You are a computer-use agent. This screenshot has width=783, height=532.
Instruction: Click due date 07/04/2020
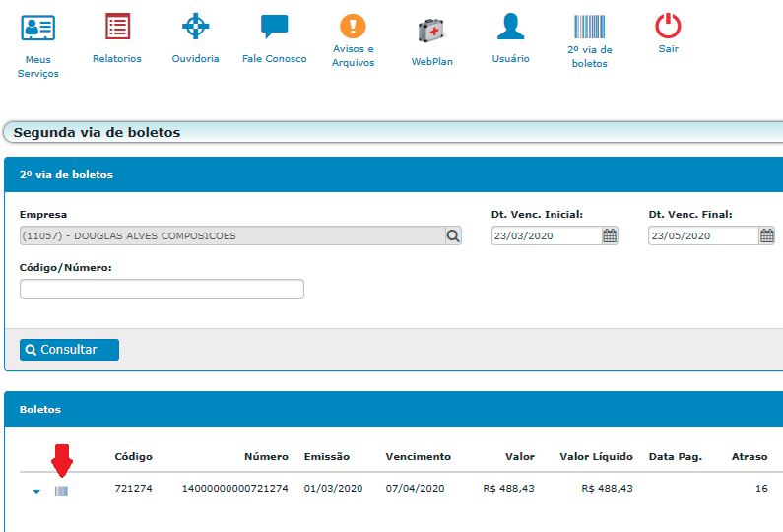pyautogui.click(x=415, y=488)
